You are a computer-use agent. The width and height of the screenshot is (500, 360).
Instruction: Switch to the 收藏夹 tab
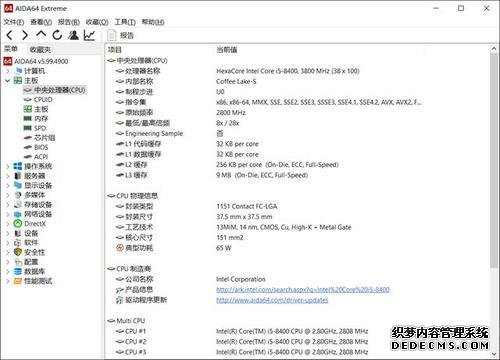[40, 50]
